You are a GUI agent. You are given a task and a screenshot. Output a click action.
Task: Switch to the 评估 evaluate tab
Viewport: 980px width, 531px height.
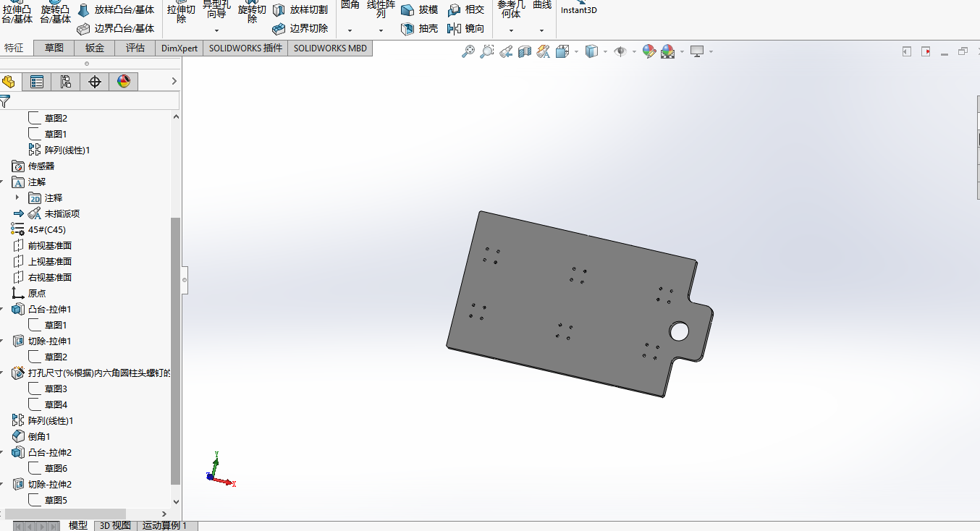point(135,48)
